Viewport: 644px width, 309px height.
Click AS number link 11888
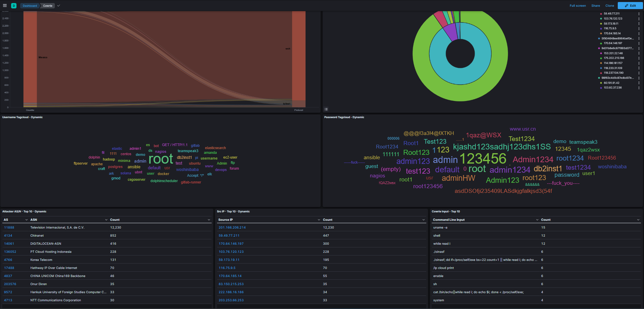[x=9, y=228]
